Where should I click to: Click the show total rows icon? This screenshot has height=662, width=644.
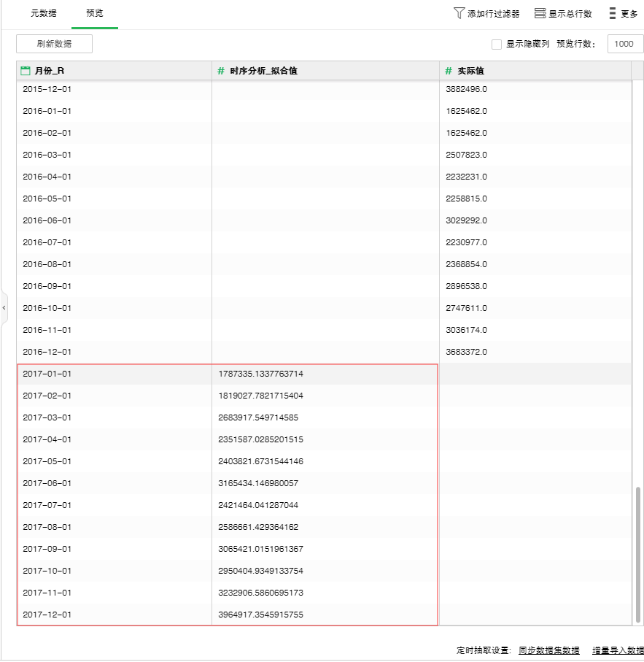tap(540, 13)
